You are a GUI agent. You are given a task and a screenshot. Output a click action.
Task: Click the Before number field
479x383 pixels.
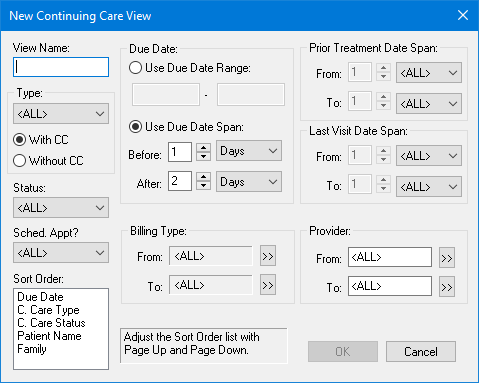(180, 152)
